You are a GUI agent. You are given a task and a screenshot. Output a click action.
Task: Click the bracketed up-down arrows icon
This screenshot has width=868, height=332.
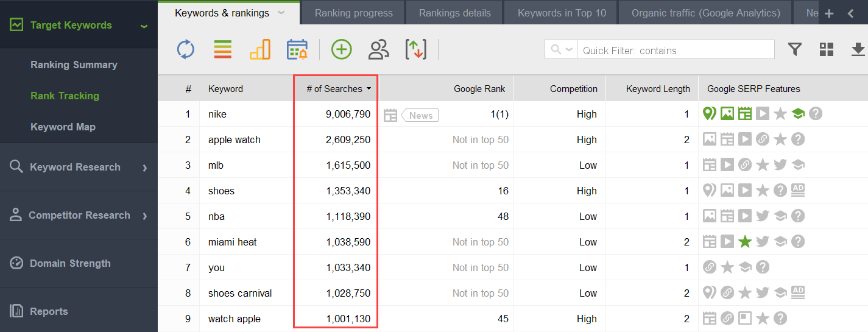coord(416,49)
